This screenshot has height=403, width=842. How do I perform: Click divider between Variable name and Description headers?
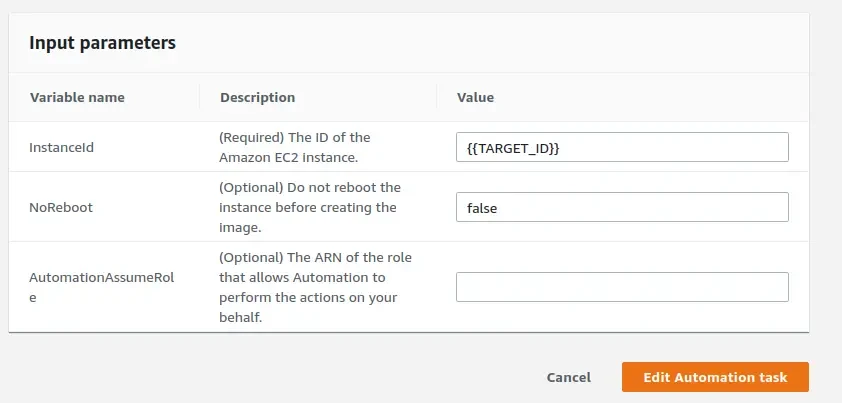pos(200,97)
